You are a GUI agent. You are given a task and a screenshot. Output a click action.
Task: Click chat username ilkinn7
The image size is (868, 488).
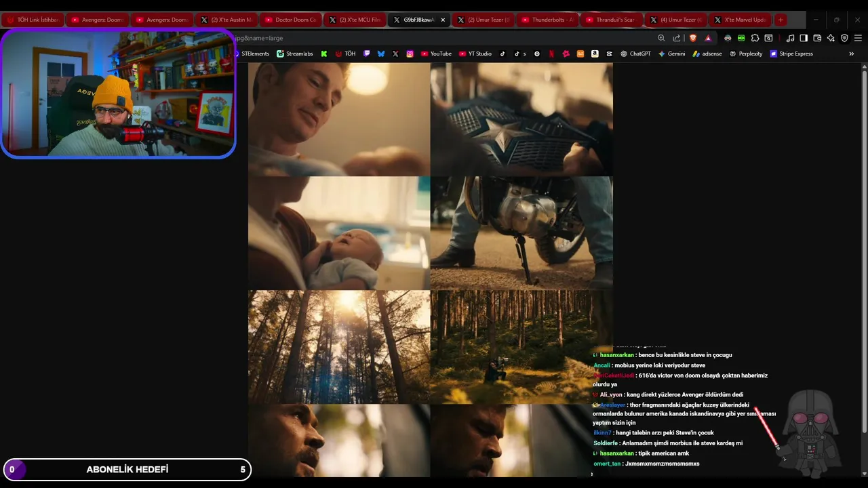pyautogui.click(x=602, y=432)
